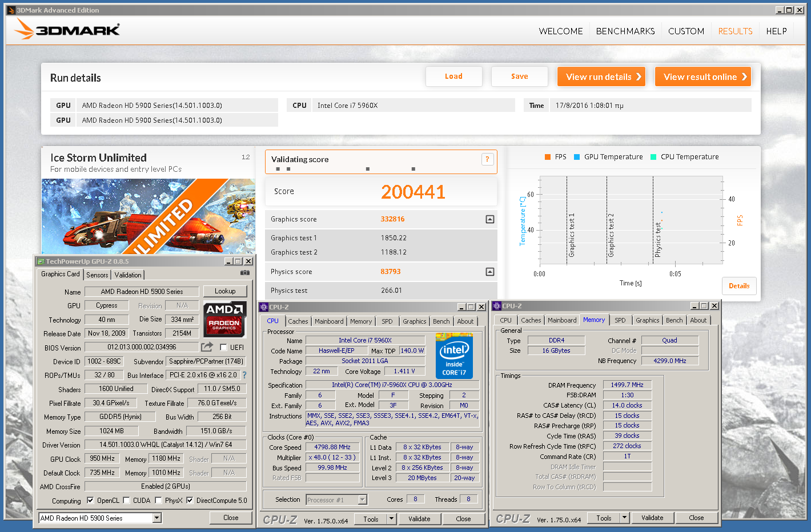Click the CPU-Z title bar icon of CPU window
Image resolution: width=811 pixels, height=532 pixels.
[x=264, y=307]
